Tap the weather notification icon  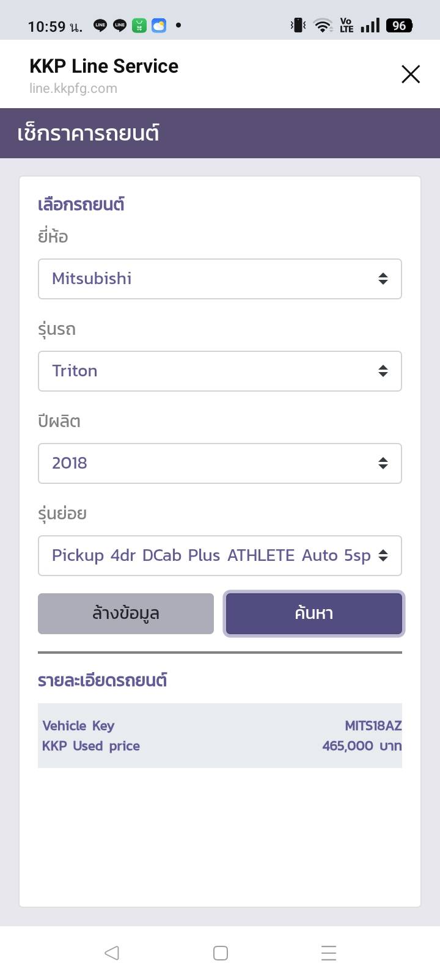click(x=159, y=26)
